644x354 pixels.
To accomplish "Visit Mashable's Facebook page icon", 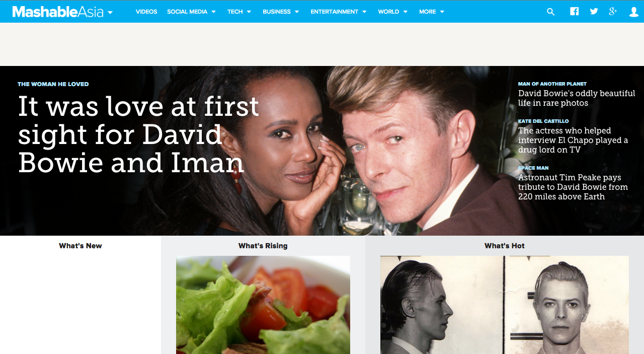I will pyautogui.click(x=574, y=12).
